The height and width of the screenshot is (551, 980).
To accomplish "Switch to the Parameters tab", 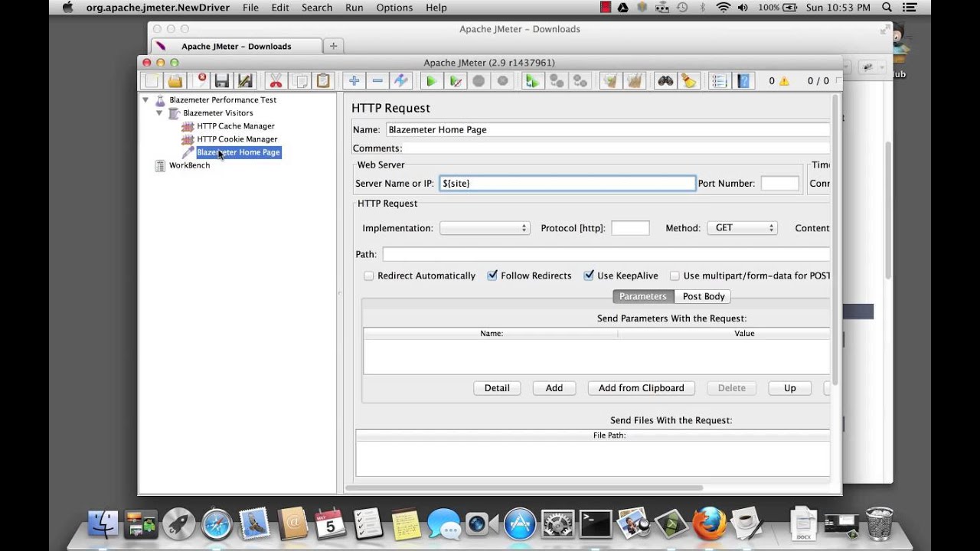I will click(x=643, y=296).
